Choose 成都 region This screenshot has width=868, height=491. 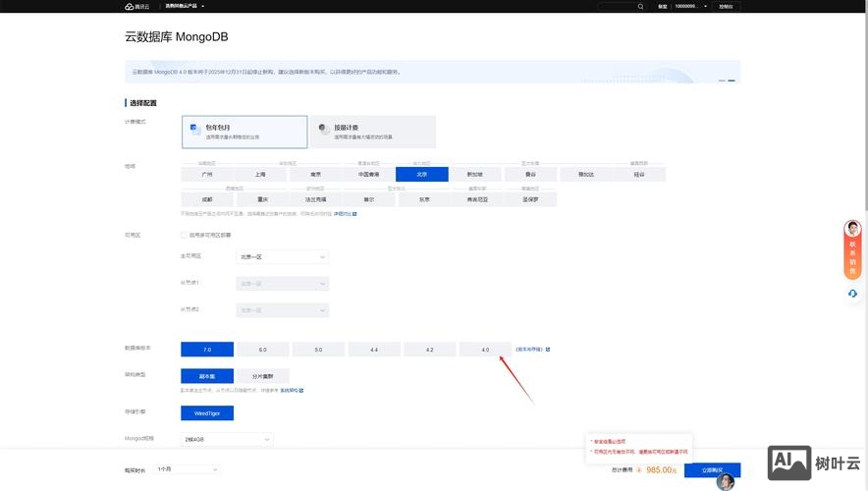[207, 199]
